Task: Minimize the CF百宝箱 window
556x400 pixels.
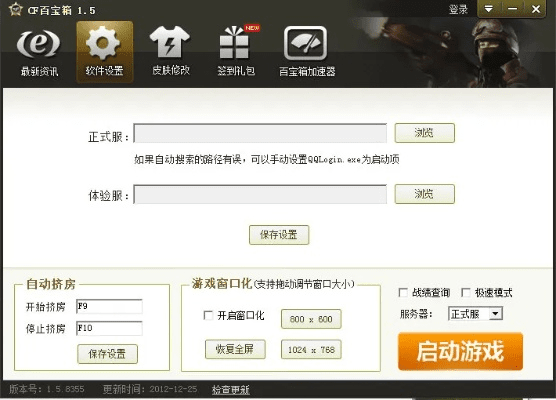Action: click(x=512, y=9)
